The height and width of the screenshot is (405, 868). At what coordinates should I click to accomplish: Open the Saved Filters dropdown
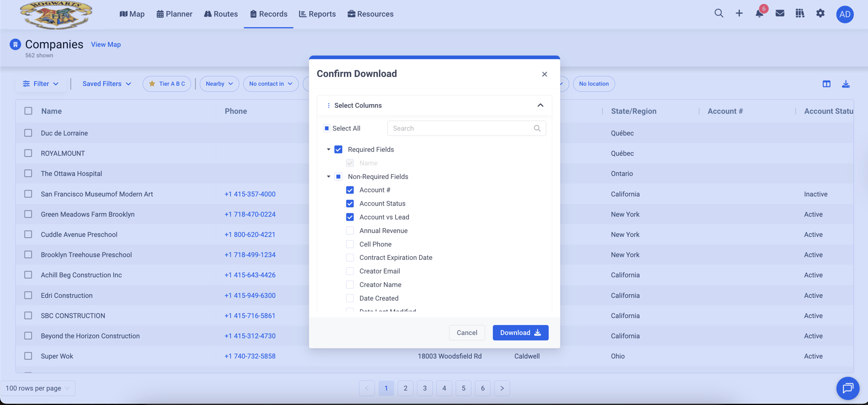(x=107, y=84)
